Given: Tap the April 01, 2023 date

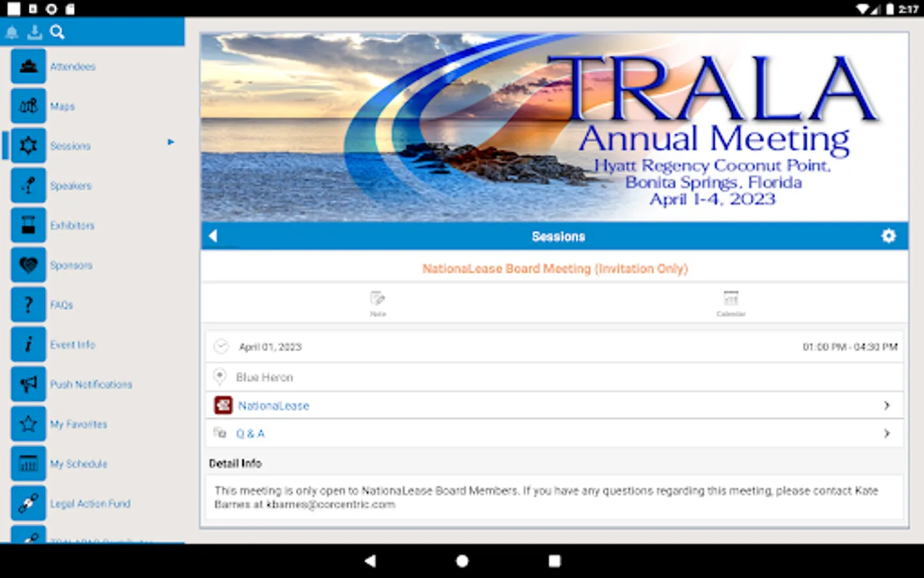Looking at the screenshot, I should click(270, 347).
